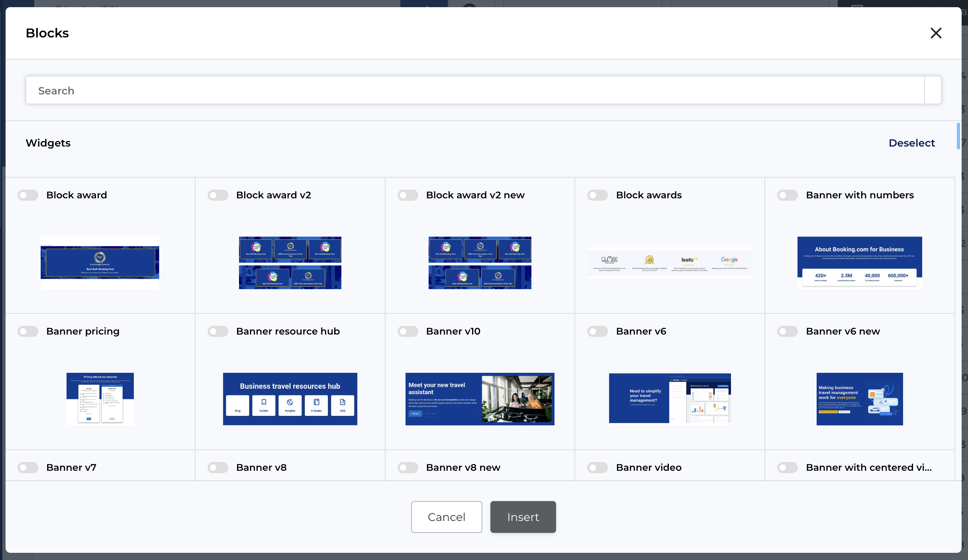Enable the Block awards toggle
Screen dimensions: 968x560
(598, 195)
